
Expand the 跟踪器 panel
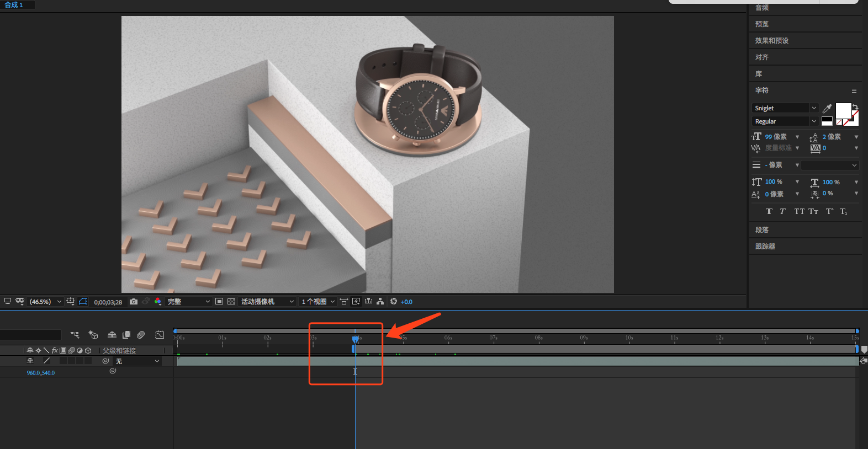pyautogui.click(x=765, y=247)
